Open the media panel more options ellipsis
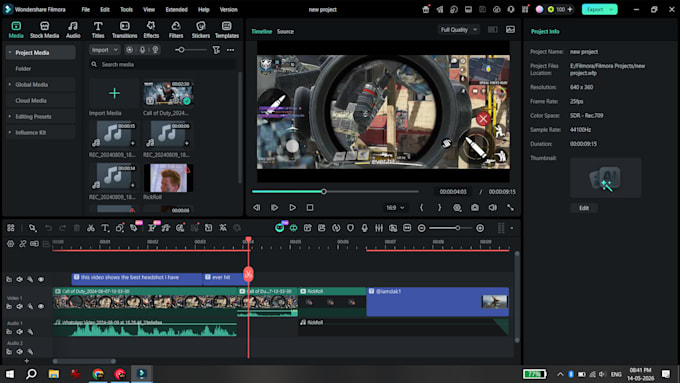 (231, 50)
